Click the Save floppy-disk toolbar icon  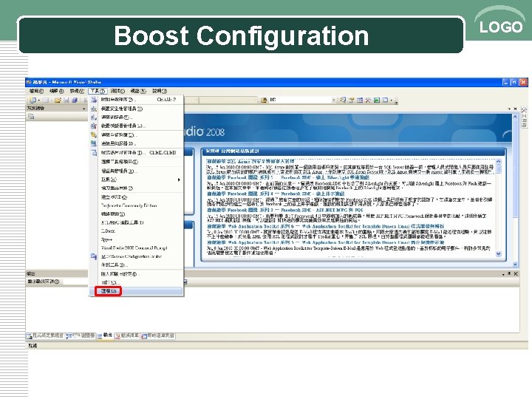click(66, 100)
